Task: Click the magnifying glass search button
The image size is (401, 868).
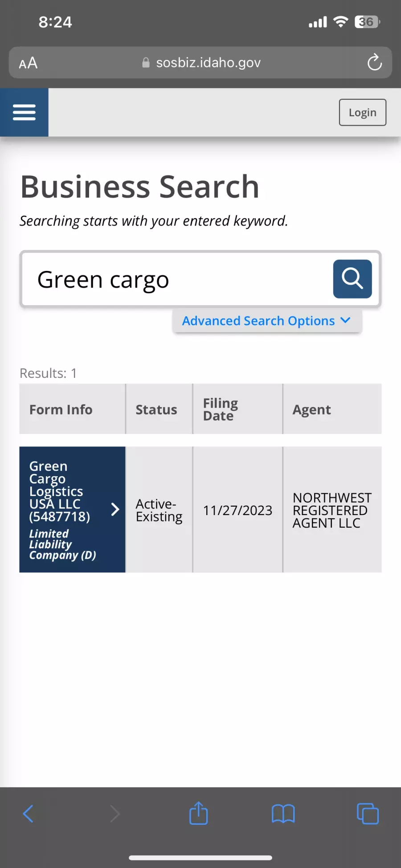Action: tap(352, 279)
